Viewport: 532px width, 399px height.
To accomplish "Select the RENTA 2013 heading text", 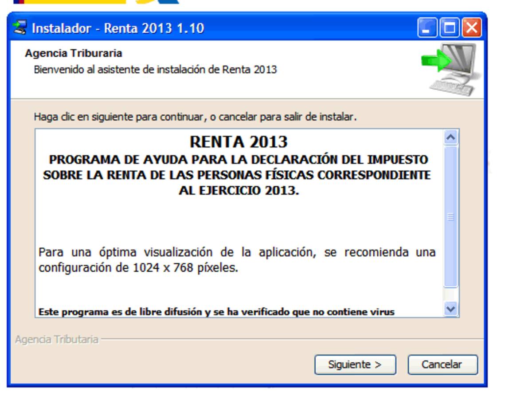I will pos(239,142).
